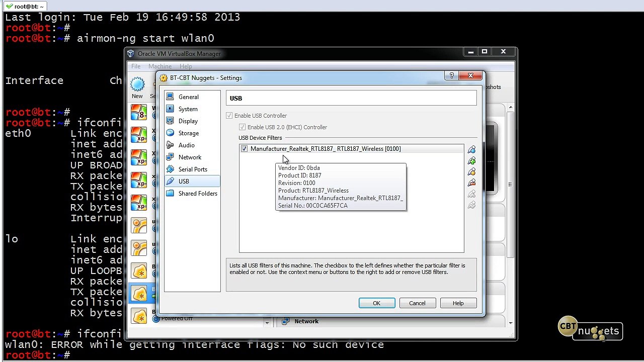Viewport: 644px width, 362px height.
Task: Click the Network section icon in VirtualBox details
Action: 285,321
